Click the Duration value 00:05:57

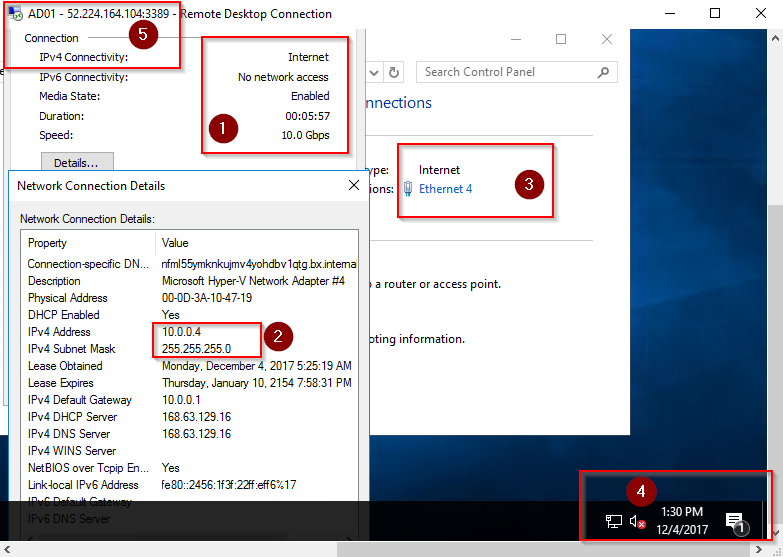(x=308, y=116)
